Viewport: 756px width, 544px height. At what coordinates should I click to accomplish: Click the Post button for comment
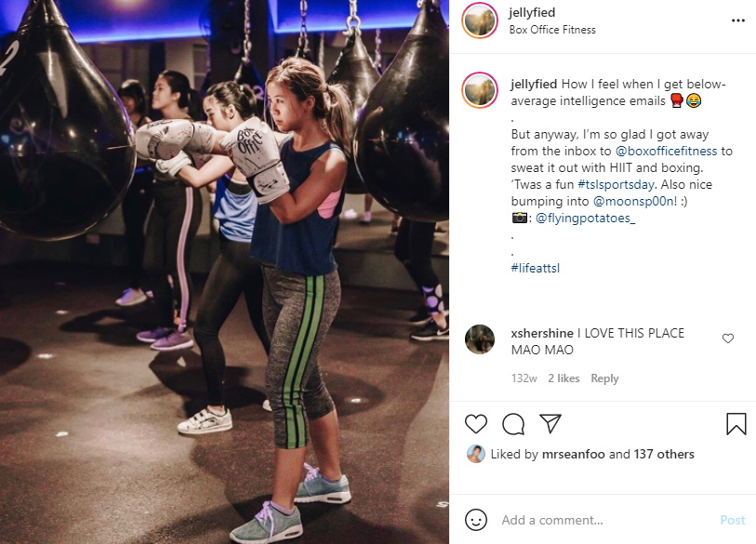click(733, 520)
